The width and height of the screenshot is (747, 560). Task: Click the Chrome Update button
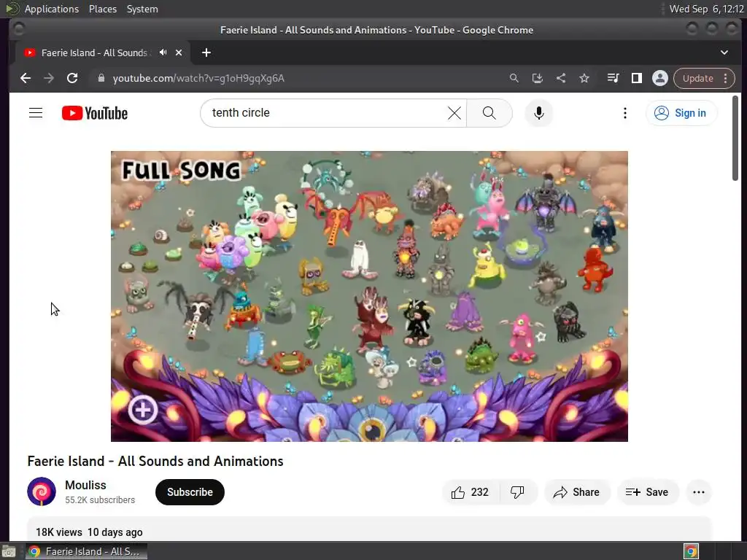tap(697, 78)
